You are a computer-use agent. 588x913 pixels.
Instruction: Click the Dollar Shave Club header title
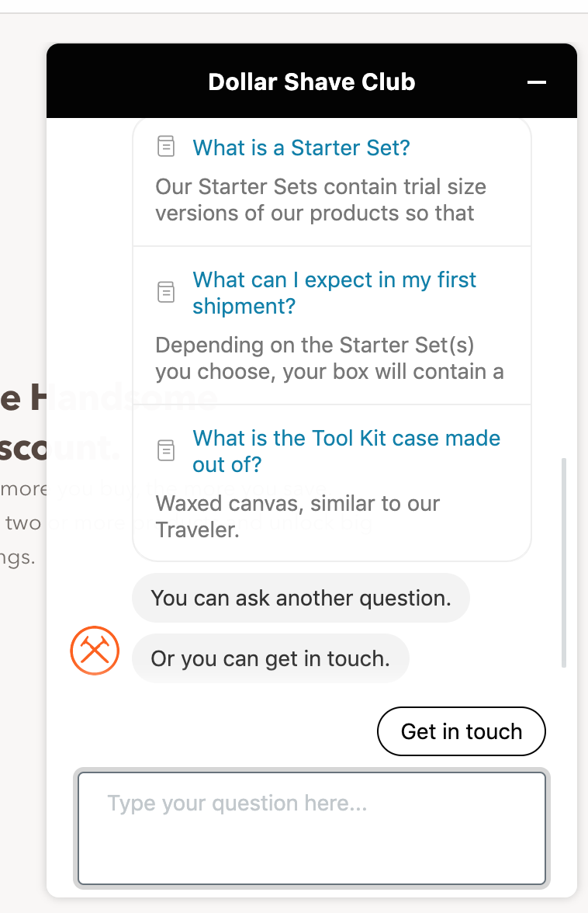coord(311,82)
